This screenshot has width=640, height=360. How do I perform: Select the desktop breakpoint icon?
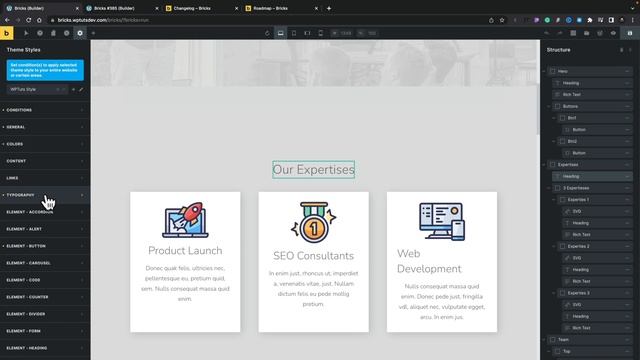(280, 33)
